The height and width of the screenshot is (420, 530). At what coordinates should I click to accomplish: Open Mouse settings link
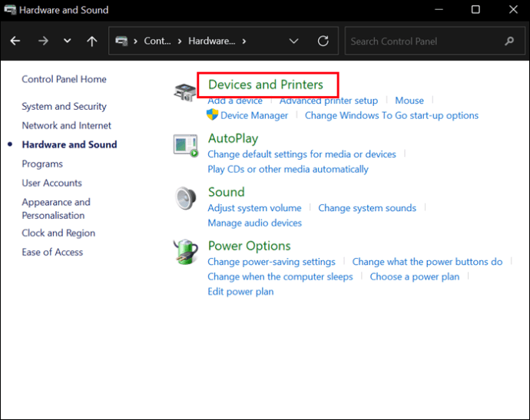coord(409,101)
